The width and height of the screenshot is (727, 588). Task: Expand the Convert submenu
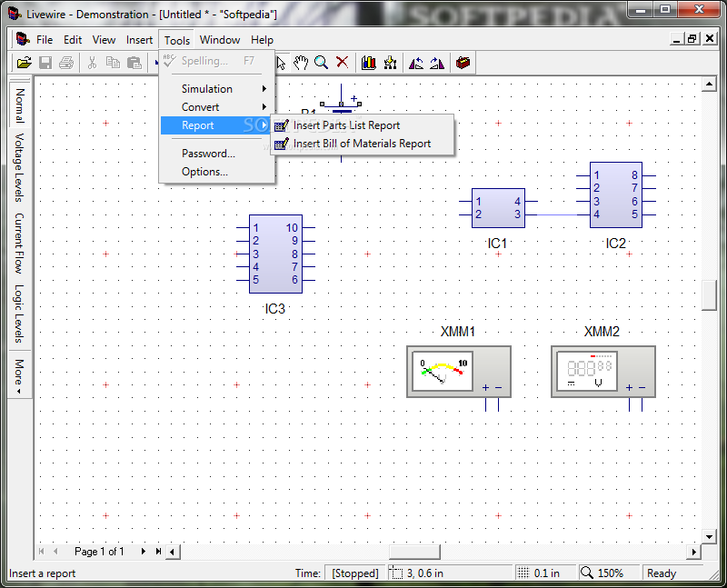[217, 107]
